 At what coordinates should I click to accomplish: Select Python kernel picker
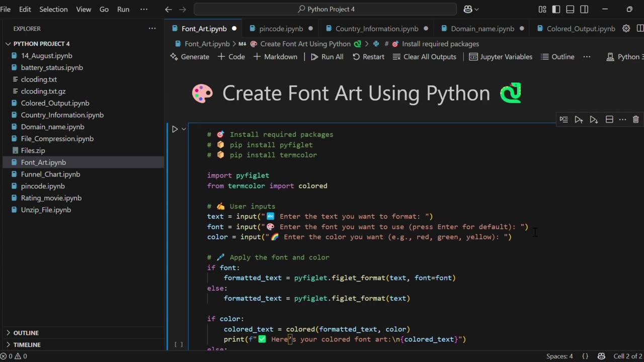(625, 57)
